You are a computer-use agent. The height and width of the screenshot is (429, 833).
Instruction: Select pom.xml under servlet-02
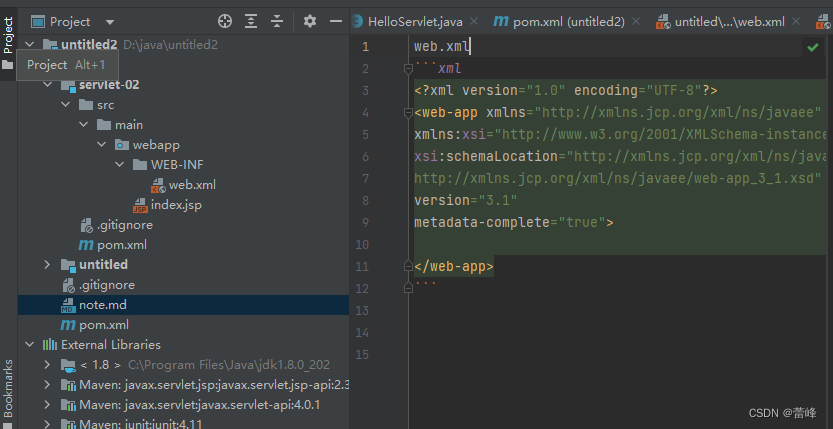click(122, 245)
